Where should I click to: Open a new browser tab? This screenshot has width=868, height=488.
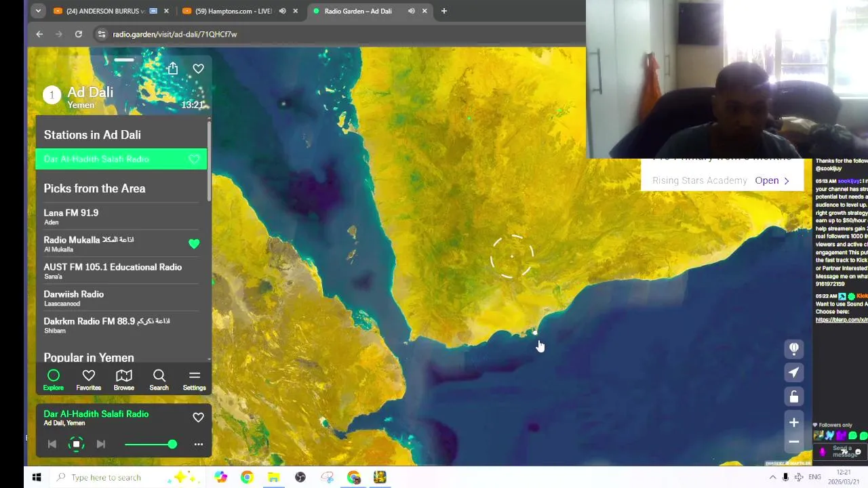click(x=444, y=11)
